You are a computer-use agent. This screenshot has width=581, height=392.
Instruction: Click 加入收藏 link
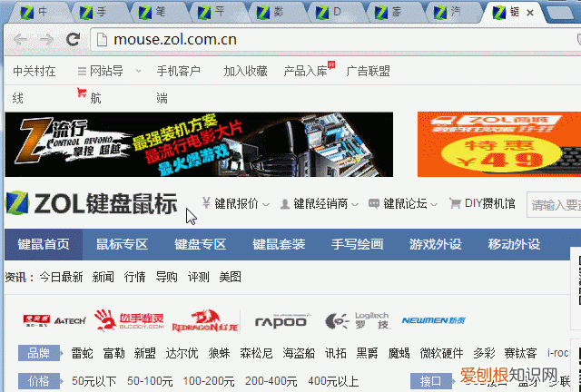click(x=246, y=71)
